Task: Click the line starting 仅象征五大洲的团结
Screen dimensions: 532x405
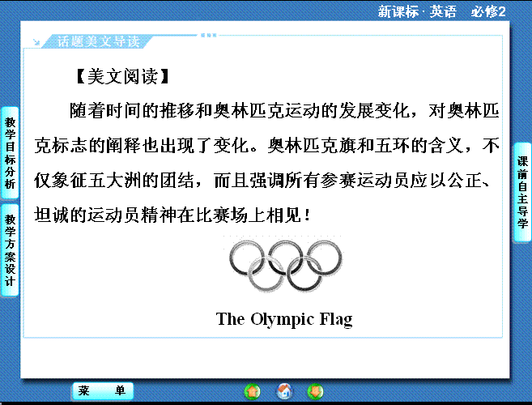Action: point(262,181)
